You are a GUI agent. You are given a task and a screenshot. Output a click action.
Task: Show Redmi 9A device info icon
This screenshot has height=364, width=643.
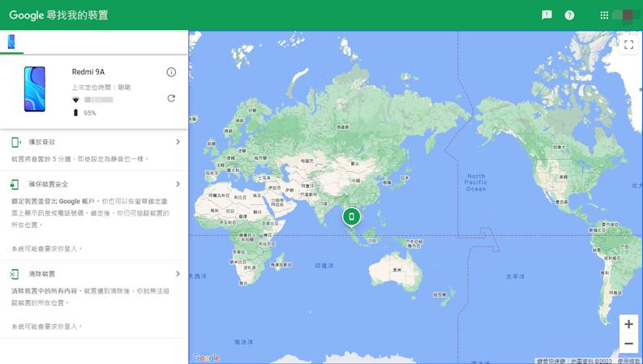point(171,72)
